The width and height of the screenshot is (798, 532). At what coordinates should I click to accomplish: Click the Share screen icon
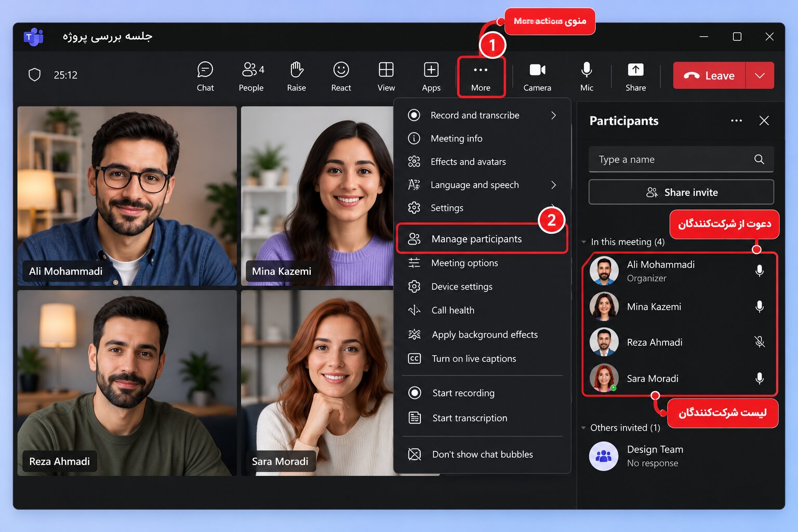(x=635, y=70)
